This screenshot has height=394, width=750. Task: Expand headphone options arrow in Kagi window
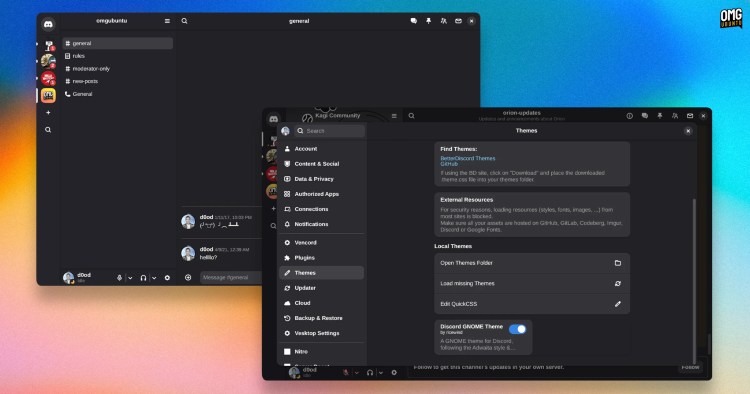381,372
